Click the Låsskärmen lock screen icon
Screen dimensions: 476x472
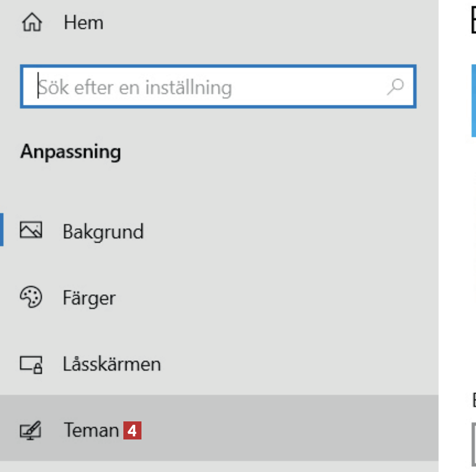(31, 365)
